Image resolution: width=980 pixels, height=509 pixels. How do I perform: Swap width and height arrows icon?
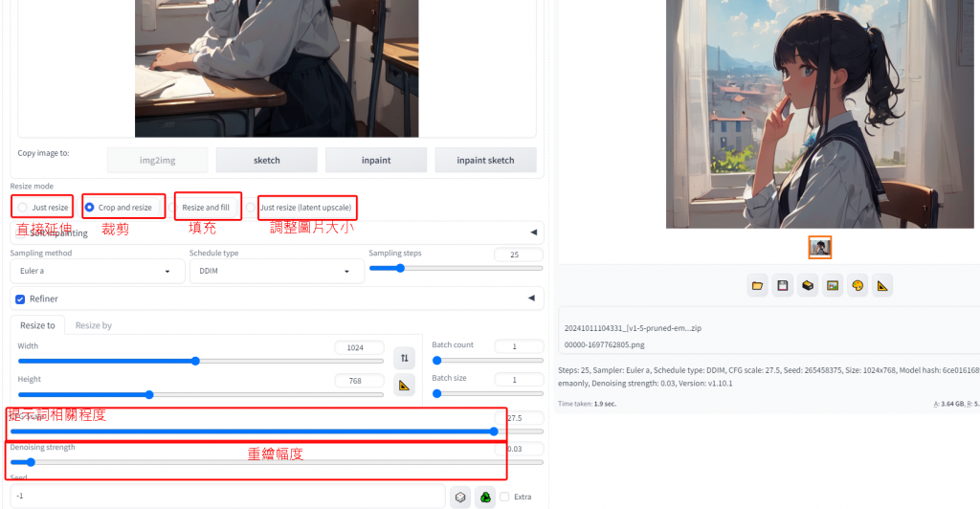click(x=405, y=358)
